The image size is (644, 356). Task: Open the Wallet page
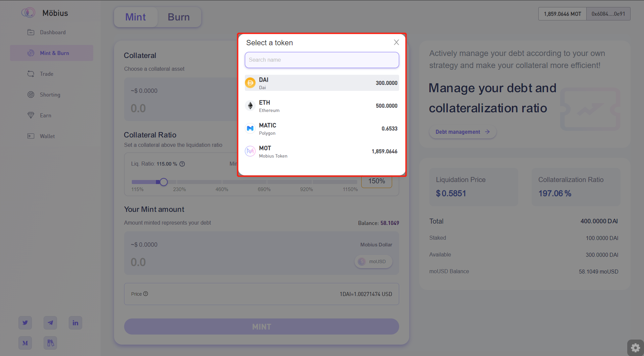click(52, 136)
